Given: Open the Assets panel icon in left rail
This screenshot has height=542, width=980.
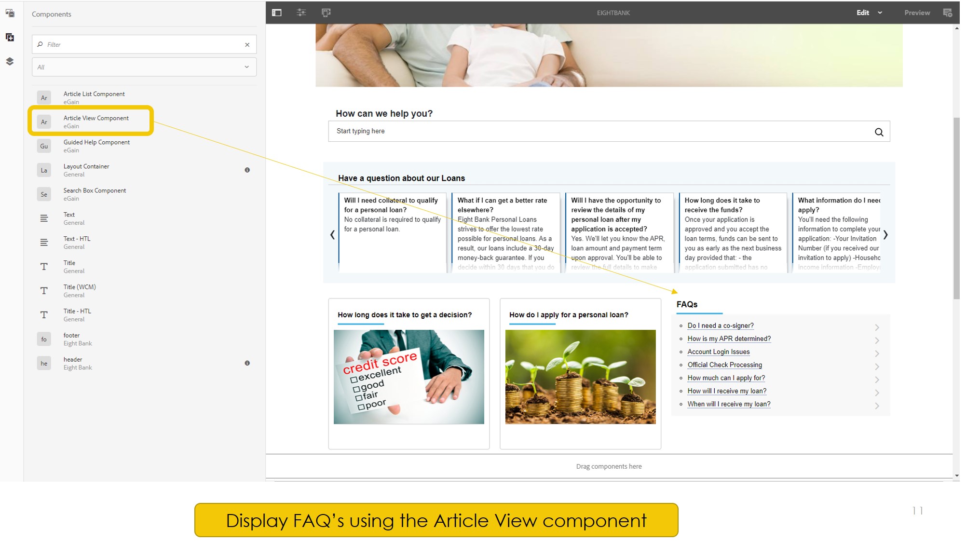Looking at the screenshot, I should pos(10,13).
